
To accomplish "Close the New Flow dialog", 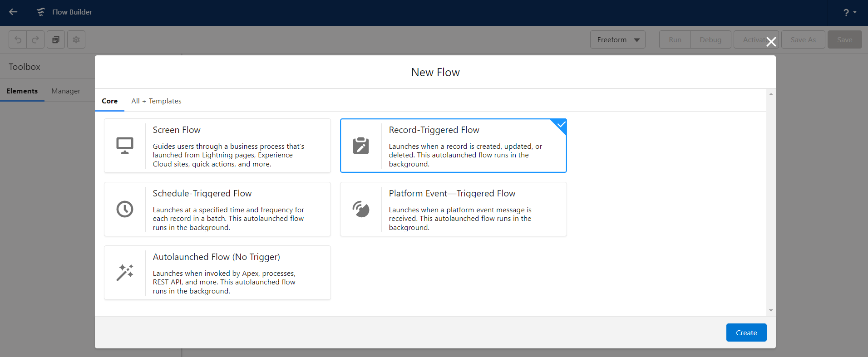I will pyautogui.click(x=771, y=42).
